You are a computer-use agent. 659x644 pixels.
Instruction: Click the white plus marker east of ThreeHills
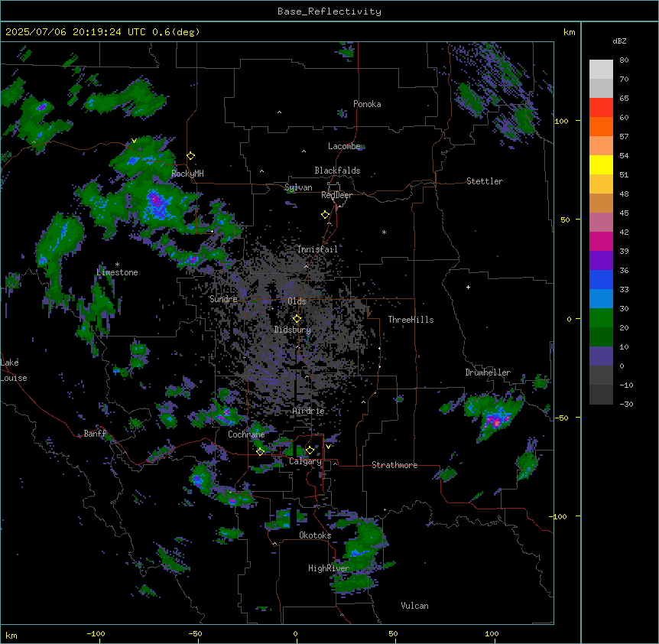[x=468, y=287]
